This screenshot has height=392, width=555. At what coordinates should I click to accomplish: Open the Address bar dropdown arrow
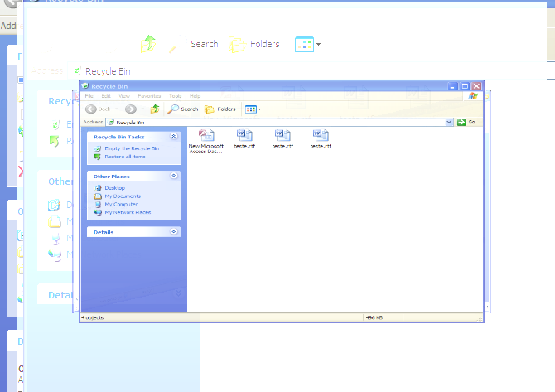[x=450, y=122]
